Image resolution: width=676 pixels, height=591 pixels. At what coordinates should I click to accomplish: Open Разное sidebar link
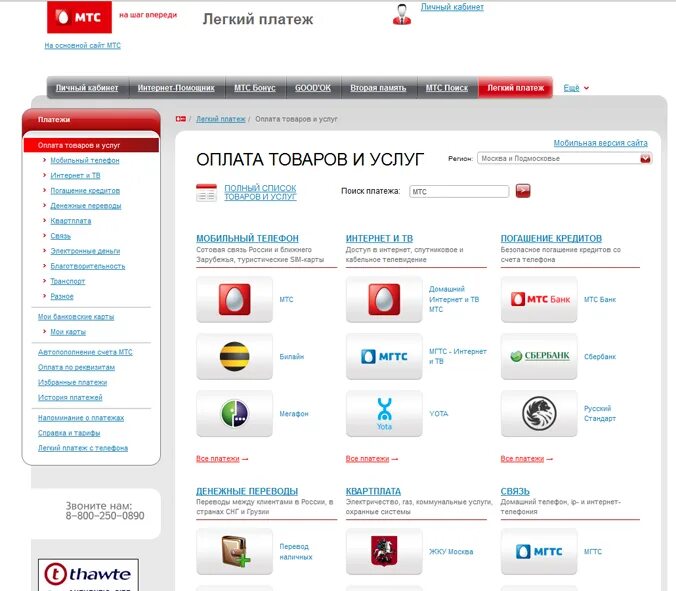point(62,296)
